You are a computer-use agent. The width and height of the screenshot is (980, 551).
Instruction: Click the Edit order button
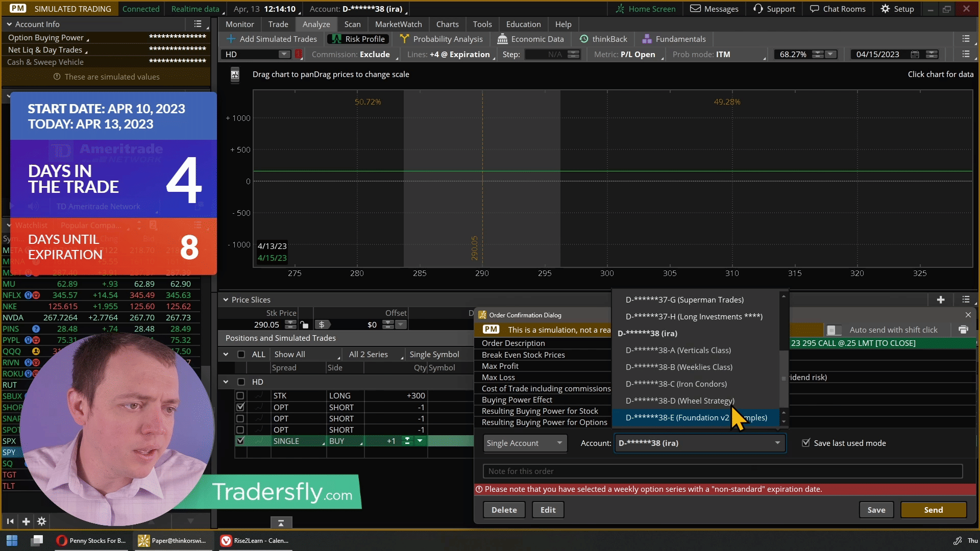(x=548, y=510)
